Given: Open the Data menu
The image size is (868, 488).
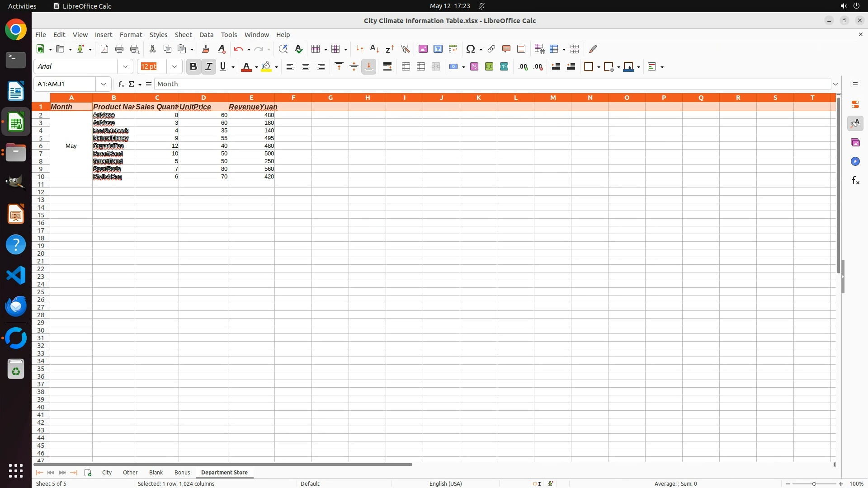Looking at the screenshot, I should coord(206,35).
